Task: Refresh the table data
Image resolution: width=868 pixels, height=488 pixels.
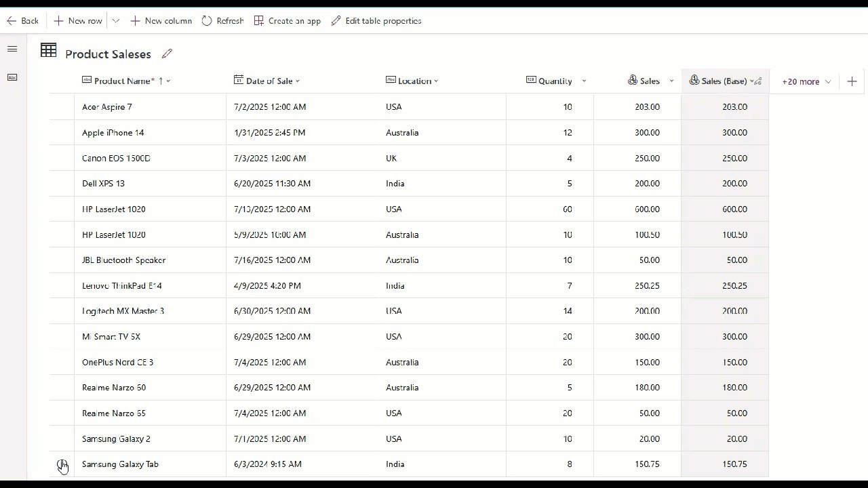Action: (222, 20)
